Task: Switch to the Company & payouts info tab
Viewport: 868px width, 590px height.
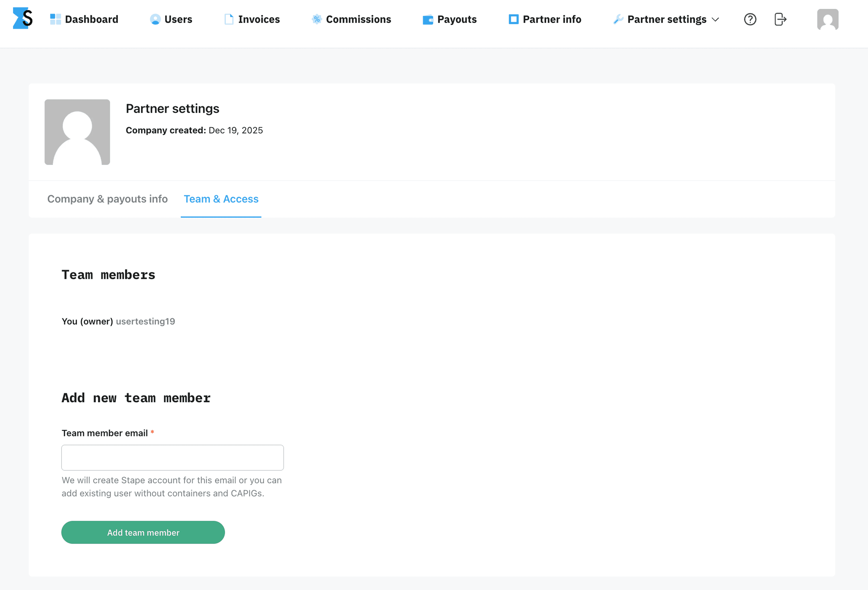Action: pos(107,199)
